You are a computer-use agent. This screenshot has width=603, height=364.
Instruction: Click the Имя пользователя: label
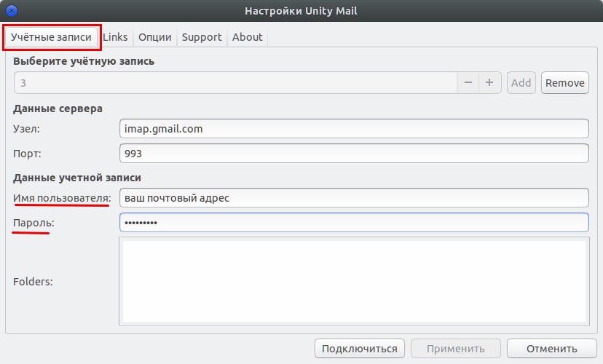[x=62, y=198]
